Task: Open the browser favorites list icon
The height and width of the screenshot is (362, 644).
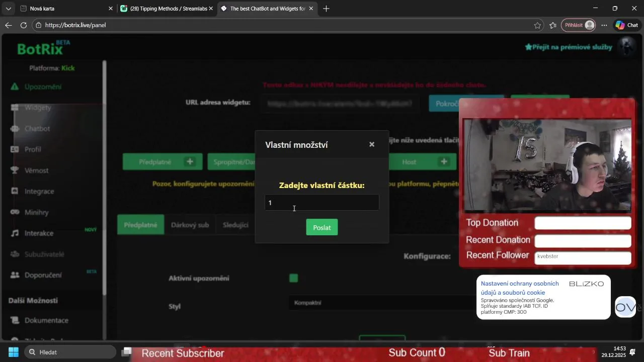Action: 553,25
